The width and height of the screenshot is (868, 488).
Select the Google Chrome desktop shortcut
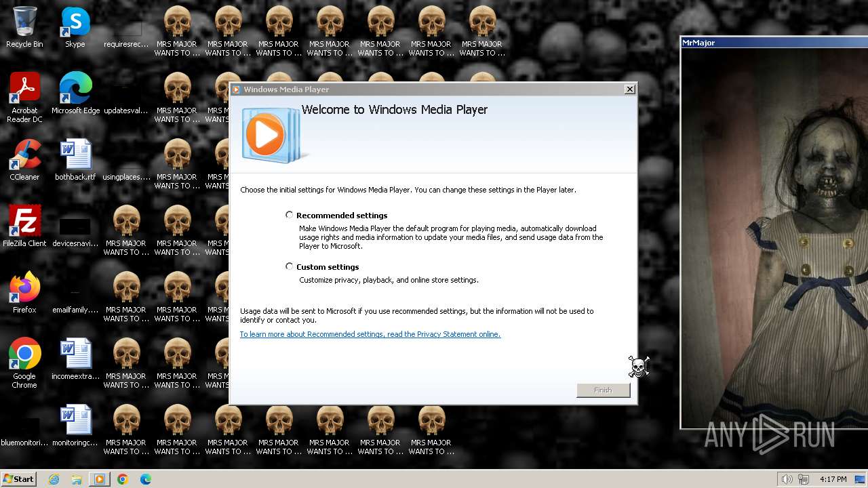click(24, 364)
